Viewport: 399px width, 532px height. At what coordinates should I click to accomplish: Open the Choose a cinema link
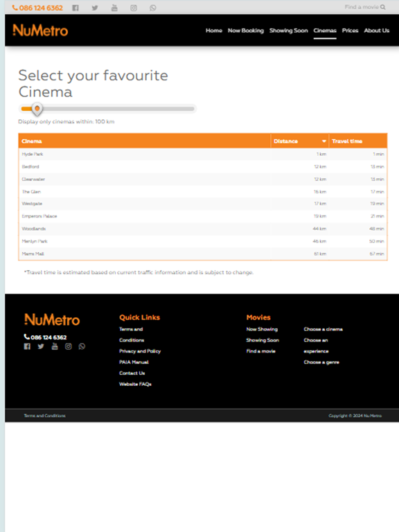323,329
